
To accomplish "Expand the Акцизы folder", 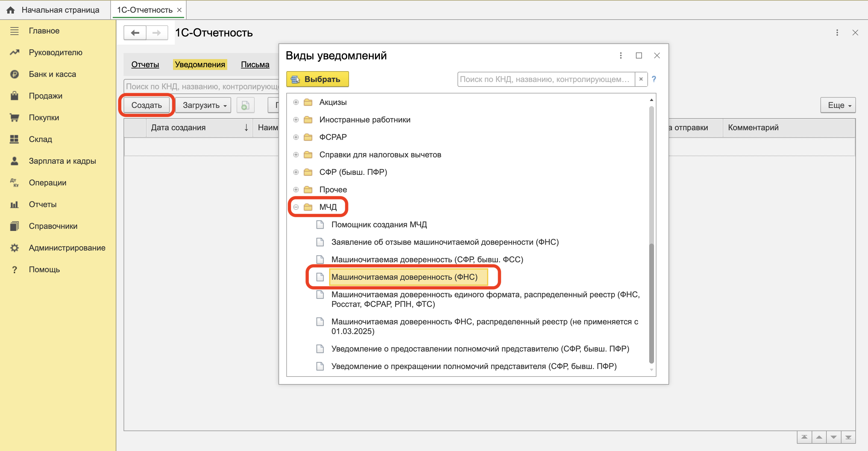I will 296,102.
